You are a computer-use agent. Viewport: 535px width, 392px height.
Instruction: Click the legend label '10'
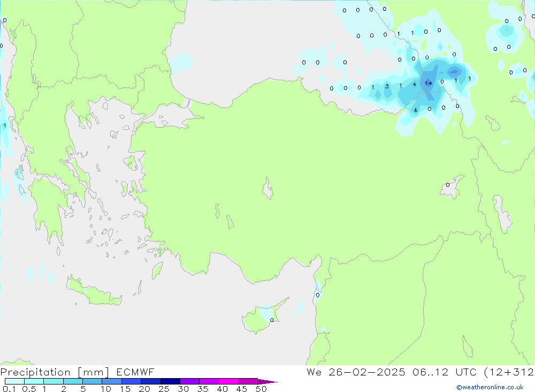(x=106, y=389)
